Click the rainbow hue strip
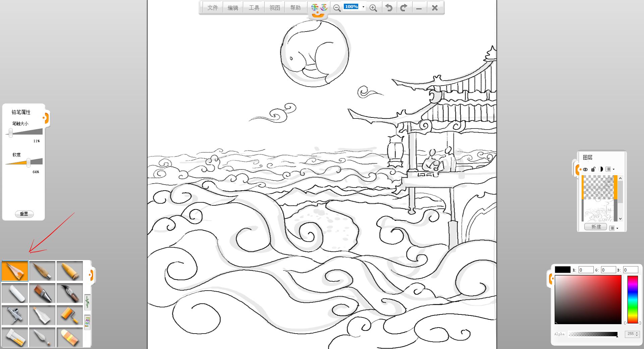Screen dimensions: 644x349 [632, 299]
